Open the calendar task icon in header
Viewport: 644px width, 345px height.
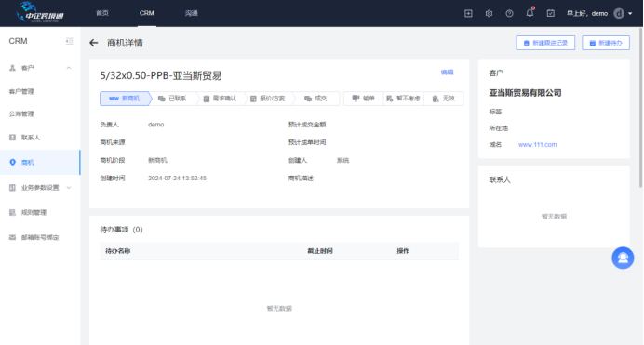551,14
